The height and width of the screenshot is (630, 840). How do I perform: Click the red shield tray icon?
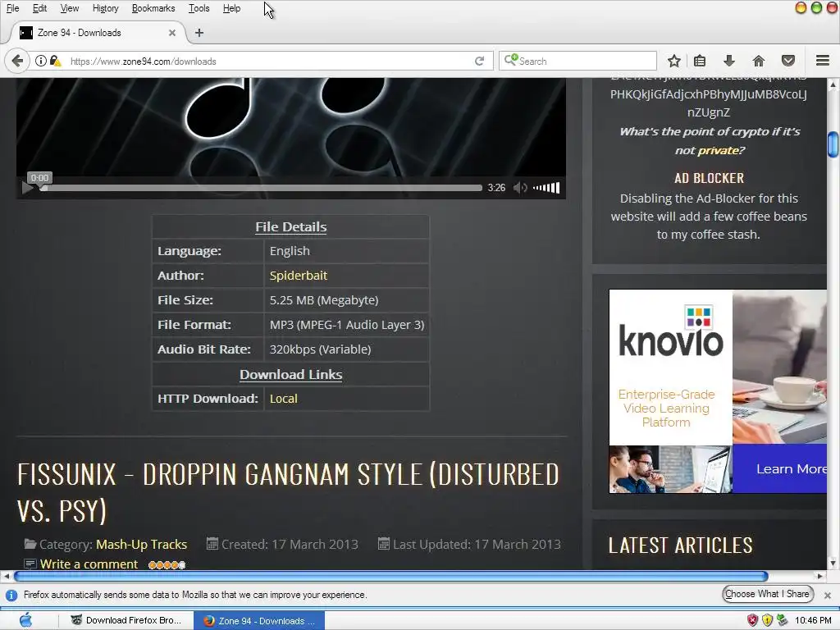tap(753, 620)
